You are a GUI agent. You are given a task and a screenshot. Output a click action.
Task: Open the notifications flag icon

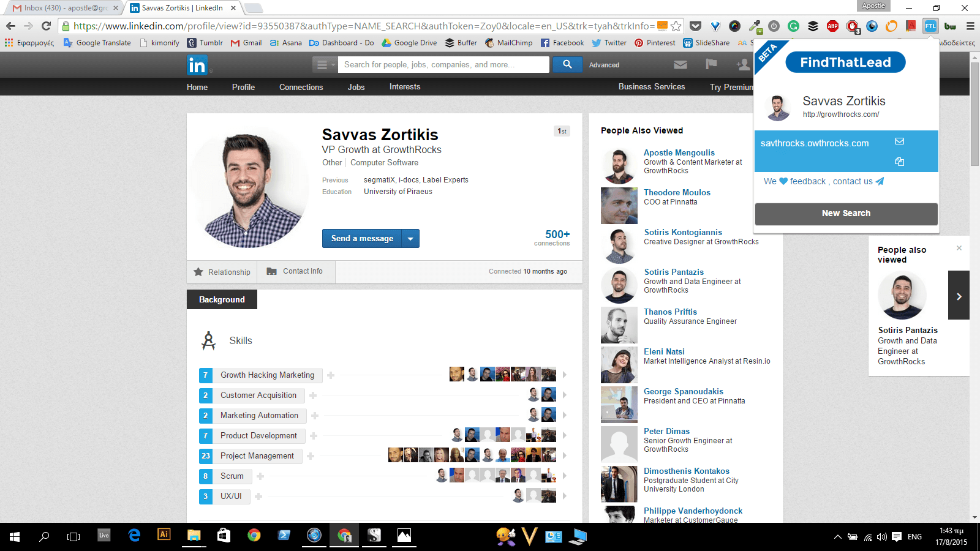[711, 64]
